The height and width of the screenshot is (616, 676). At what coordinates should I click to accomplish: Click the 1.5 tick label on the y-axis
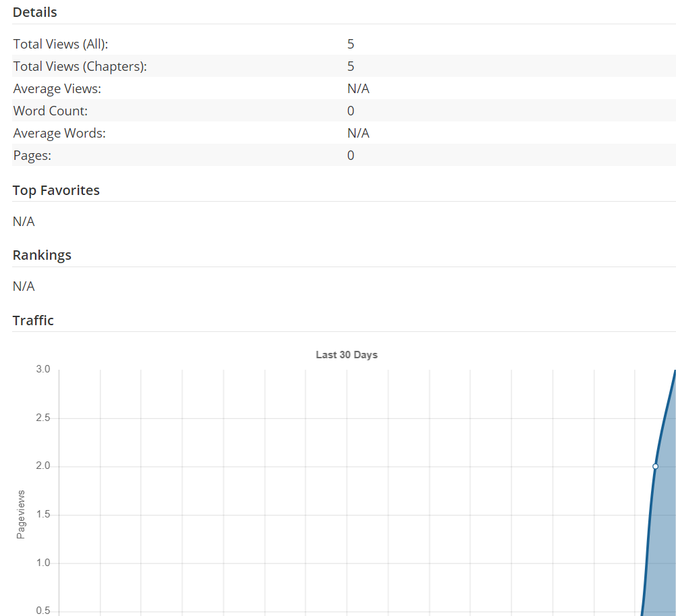[x=43, y=515]
